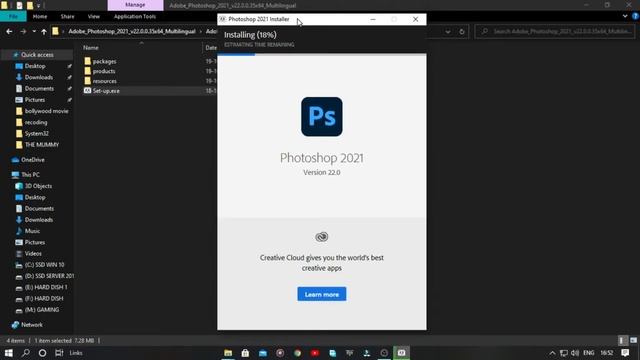Select OneDrive in navigation pane
640x360 pixels.
pyautogui.click(x=32, y=160)
